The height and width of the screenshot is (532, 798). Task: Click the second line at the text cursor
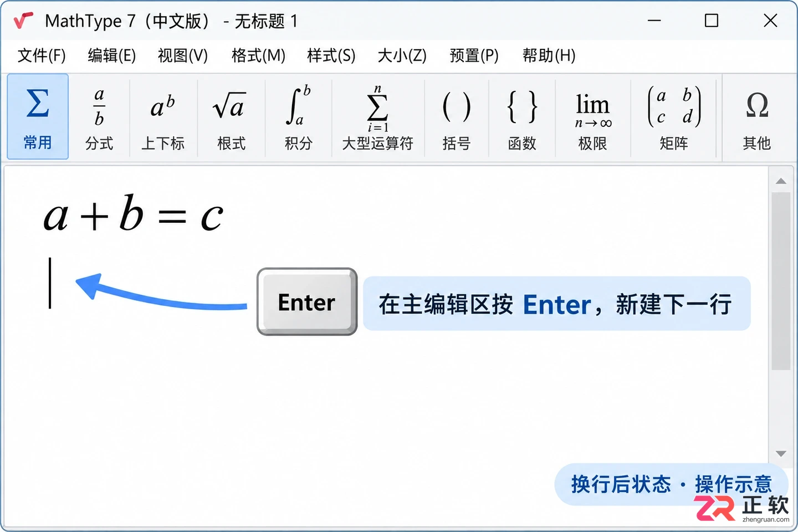coord(50,283)
